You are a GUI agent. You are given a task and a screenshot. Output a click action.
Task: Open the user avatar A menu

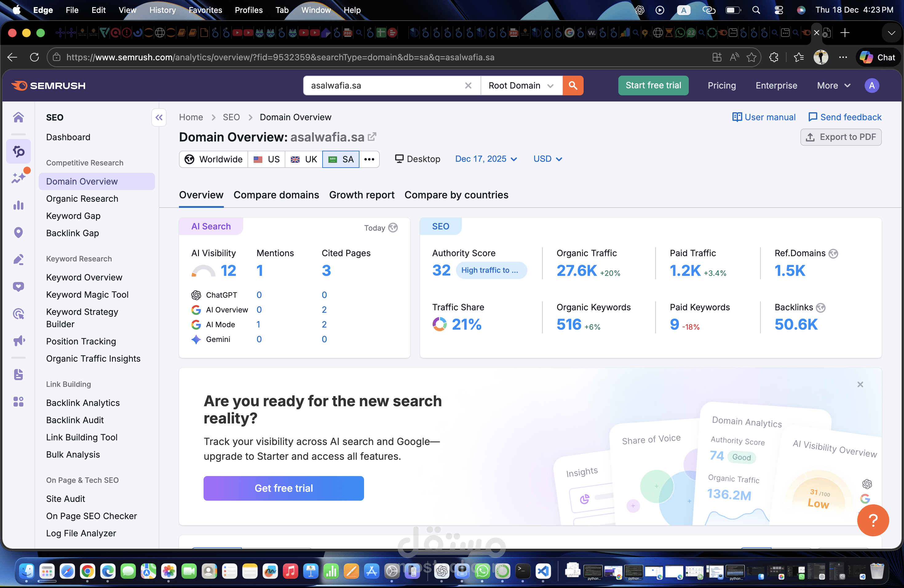coord(871,85)
